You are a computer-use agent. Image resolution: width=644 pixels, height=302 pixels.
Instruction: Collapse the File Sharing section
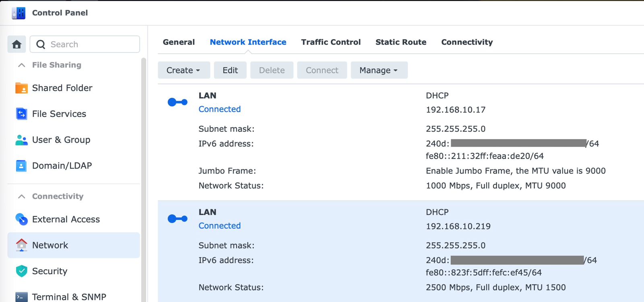[x=22, y=65]
